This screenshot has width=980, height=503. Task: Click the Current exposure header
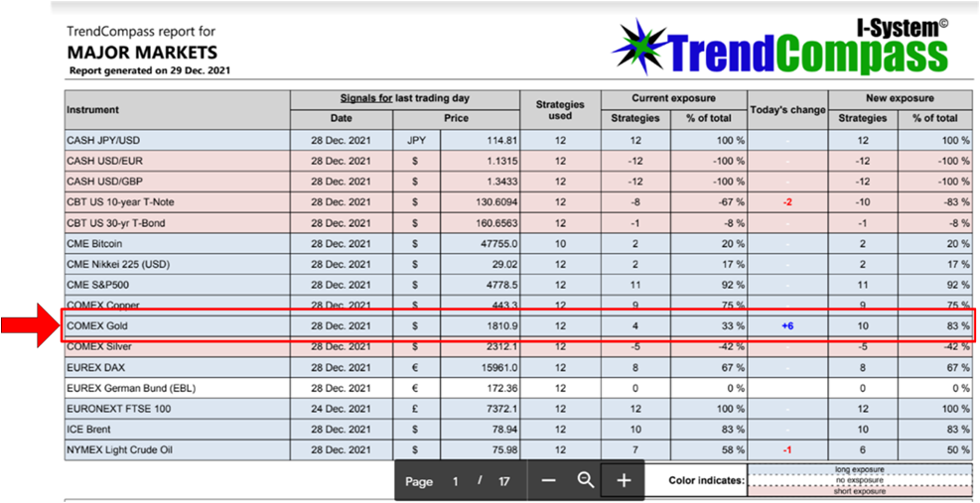(674, 99)
